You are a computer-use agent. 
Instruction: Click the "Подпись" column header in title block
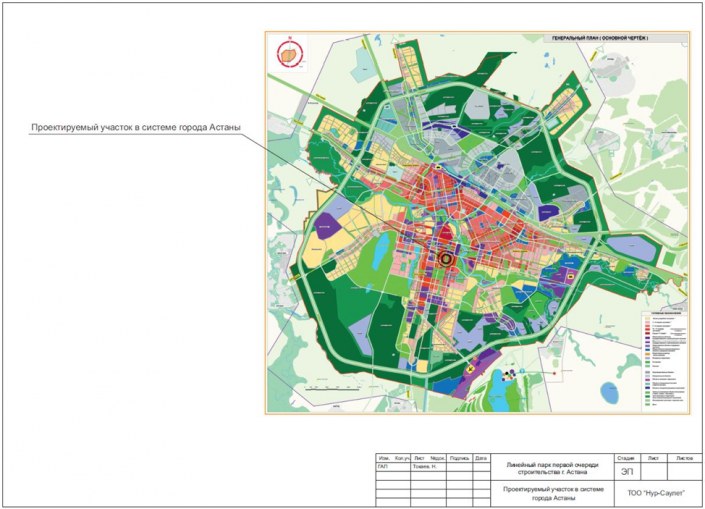pyautogui.click(x=459, y=457)
